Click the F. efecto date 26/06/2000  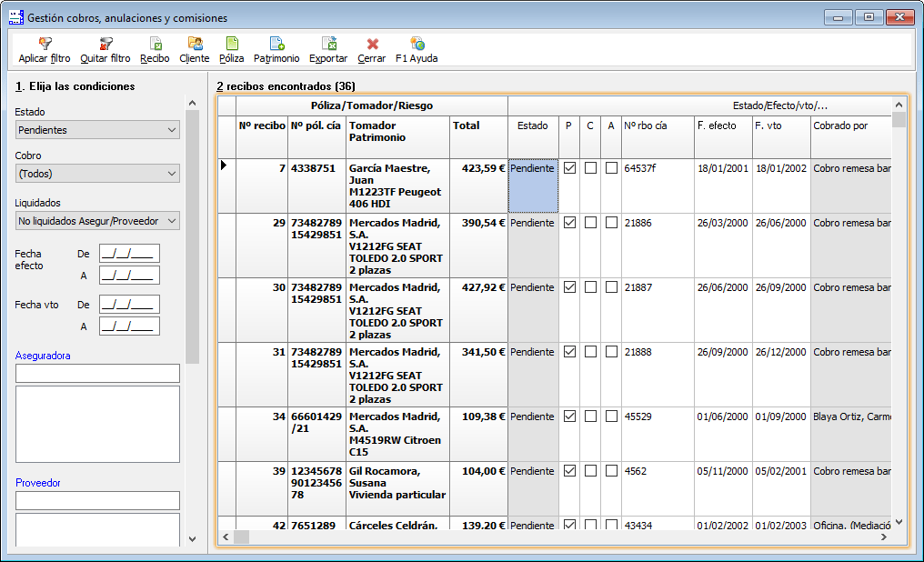tap(723, 310)
